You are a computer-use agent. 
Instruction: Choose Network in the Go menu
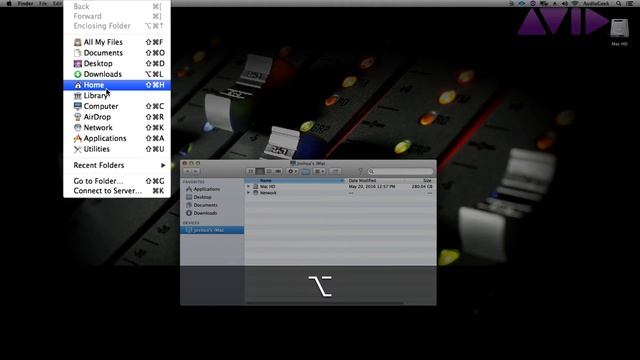[x=117, y=127]
